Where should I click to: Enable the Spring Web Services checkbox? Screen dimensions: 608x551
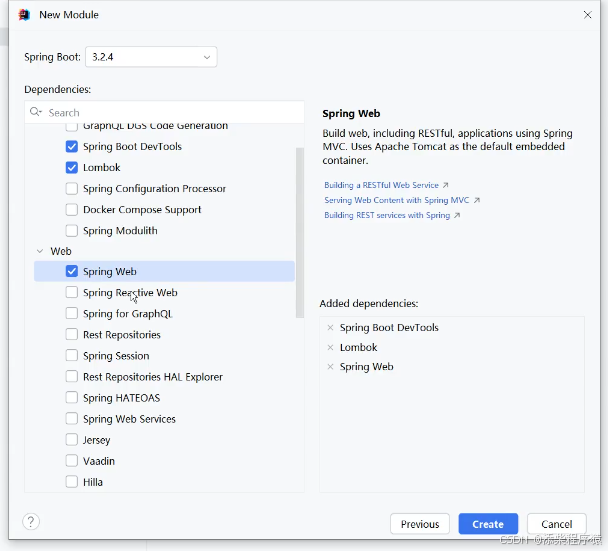click(x=72, y=419)
